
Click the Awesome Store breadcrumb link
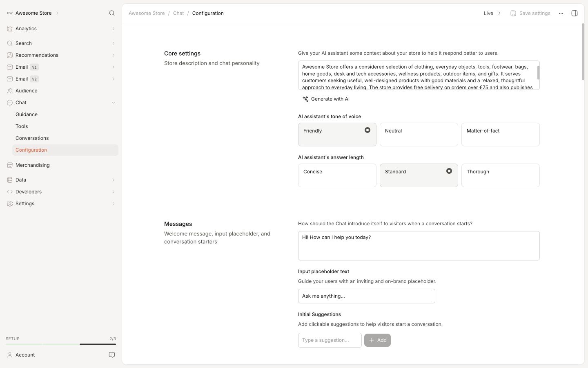(147, 13)
